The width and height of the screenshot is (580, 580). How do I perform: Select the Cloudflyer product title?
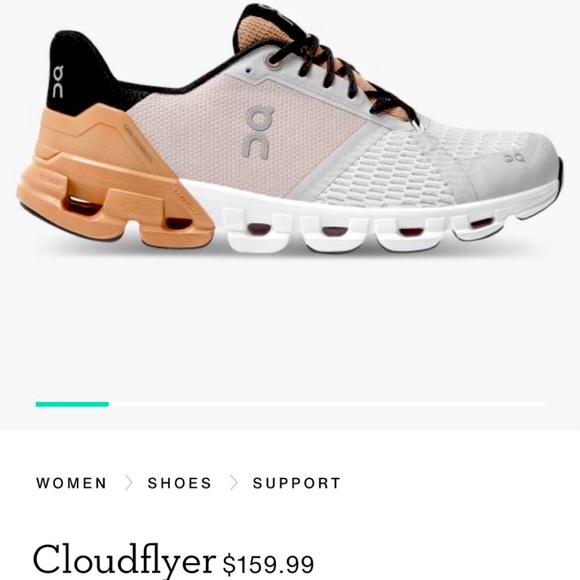pyautogui.click(x=124, y=562)
